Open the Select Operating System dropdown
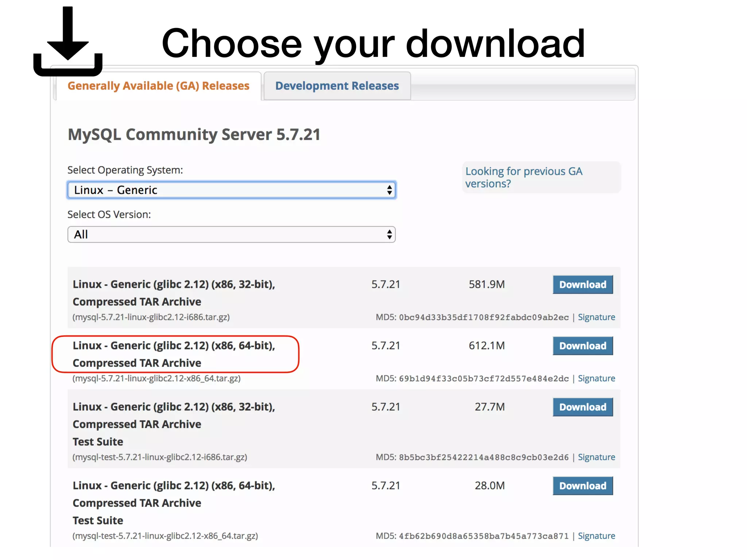The width and height of the screenshot is (747, 560). (231, 190)
